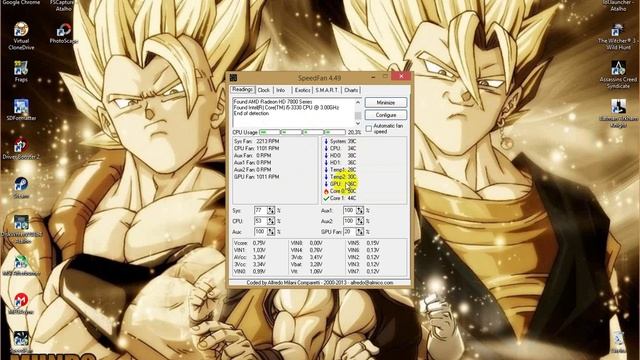Click the first CPU Usage bar

(x=269, y=132)
